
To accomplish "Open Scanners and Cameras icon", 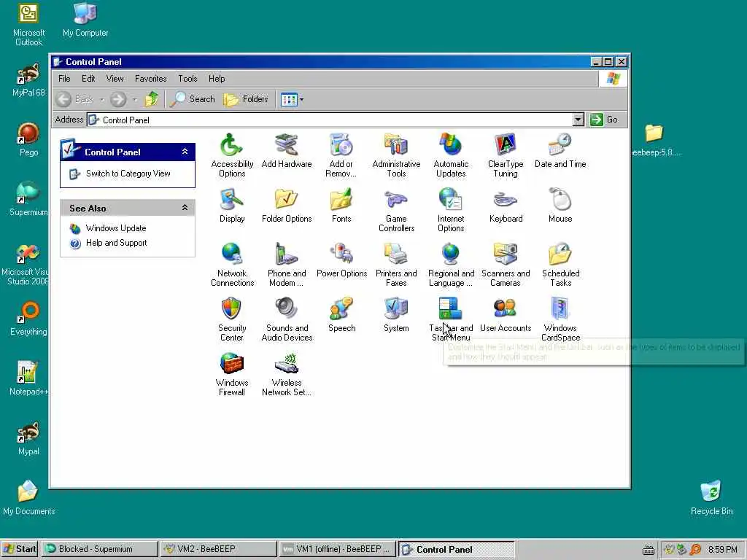I will coord(506,265).
